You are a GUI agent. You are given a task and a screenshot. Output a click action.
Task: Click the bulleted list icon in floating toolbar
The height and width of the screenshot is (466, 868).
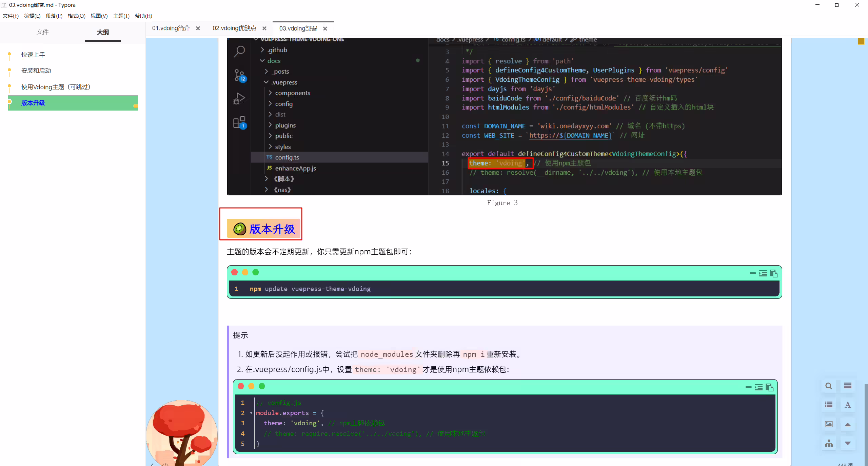(x=829, y=405)
